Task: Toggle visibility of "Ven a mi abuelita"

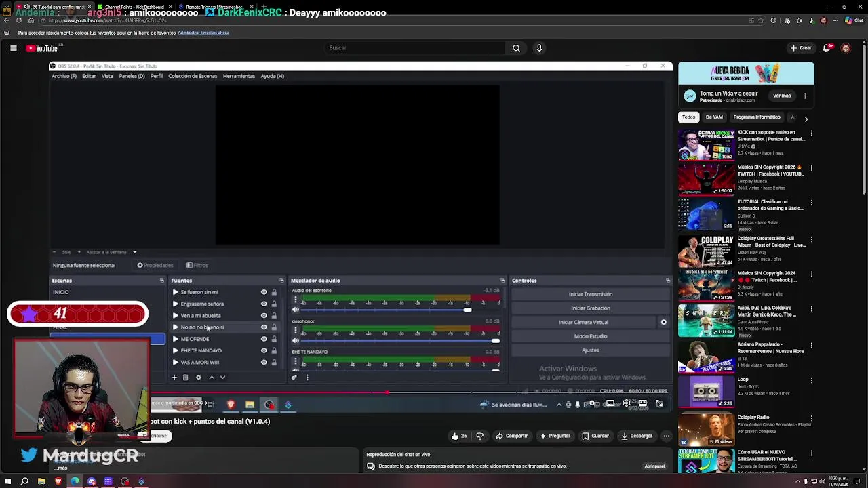Action: pos(264,316)
